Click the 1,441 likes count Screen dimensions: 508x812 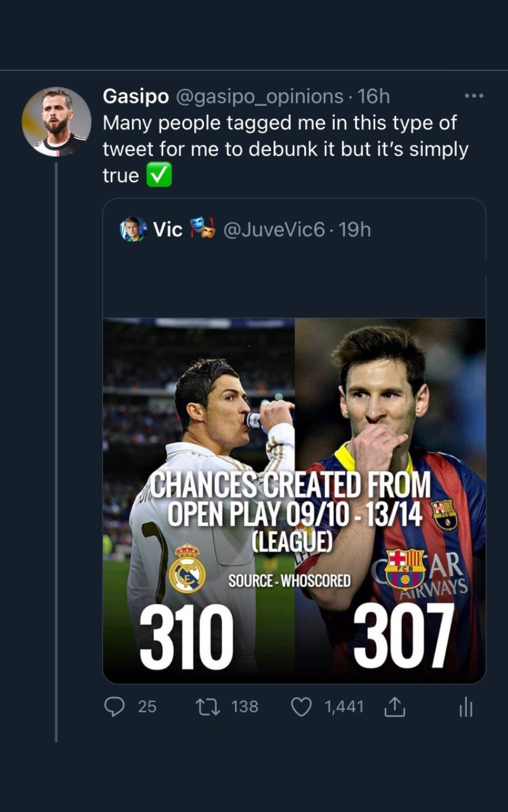click(344, 707)
